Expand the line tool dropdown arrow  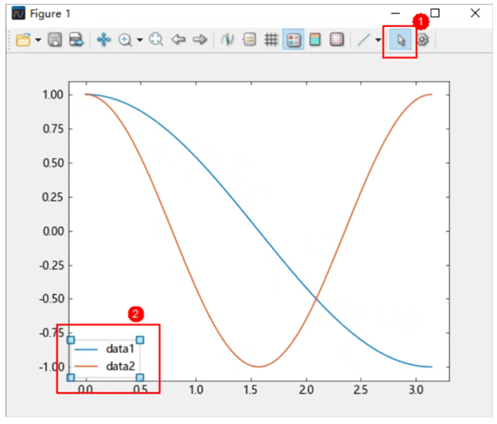pyautogui.click(x=378, y=40)
